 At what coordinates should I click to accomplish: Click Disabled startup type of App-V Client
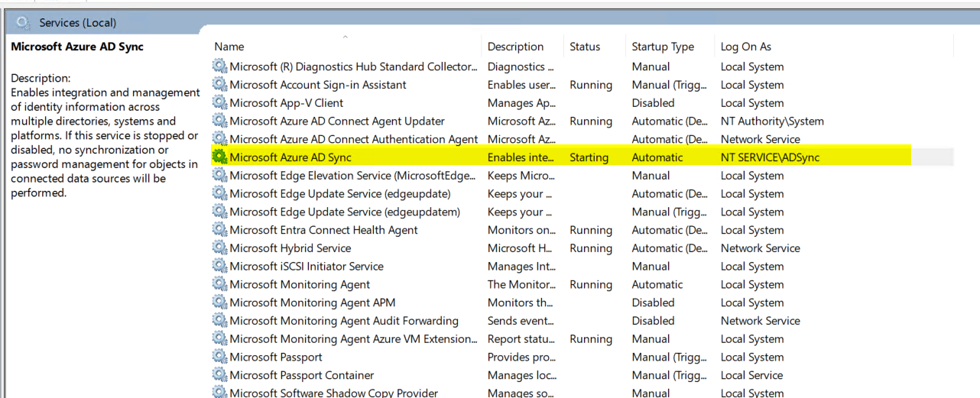point(653,103)
